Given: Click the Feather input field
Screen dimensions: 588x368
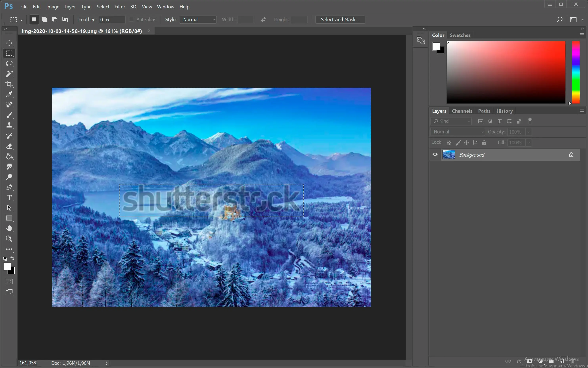Looking at the screenshot, I should [108, 19].
